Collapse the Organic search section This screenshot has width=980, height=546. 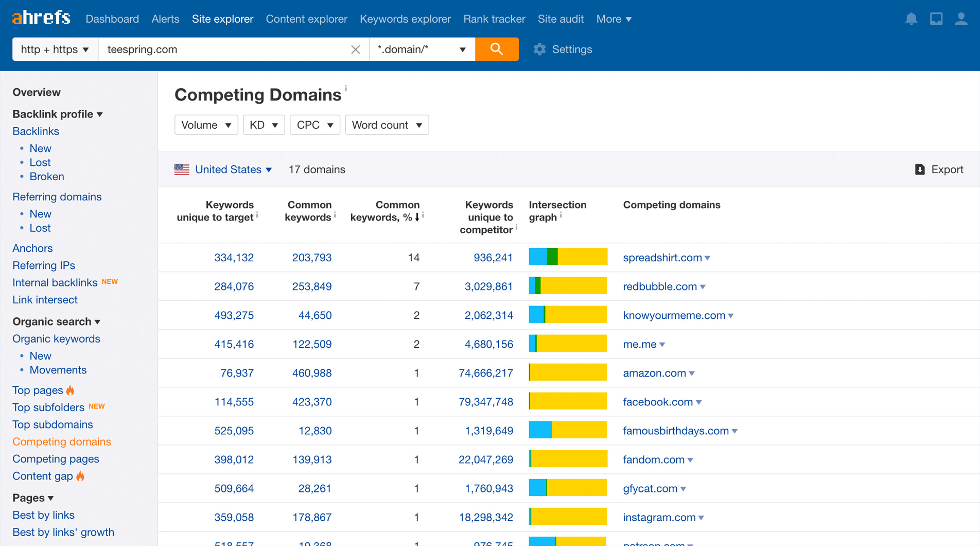(x=57, y=321)
